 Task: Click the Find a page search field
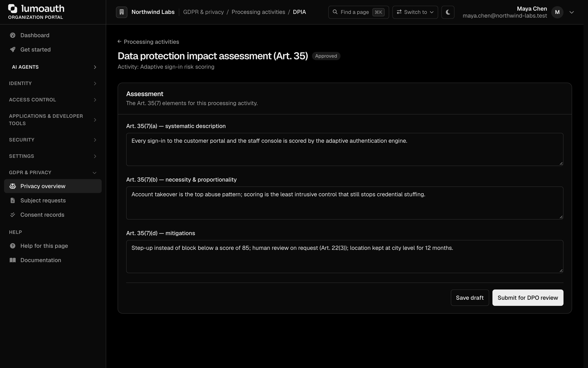click(358, 12)
